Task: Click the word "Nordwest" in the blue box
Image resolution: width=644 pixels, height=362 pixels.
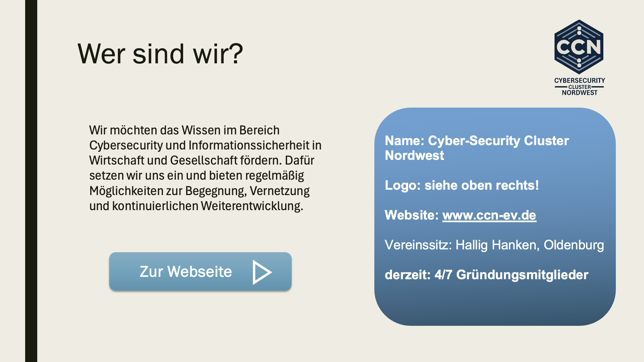Action: 414,156
